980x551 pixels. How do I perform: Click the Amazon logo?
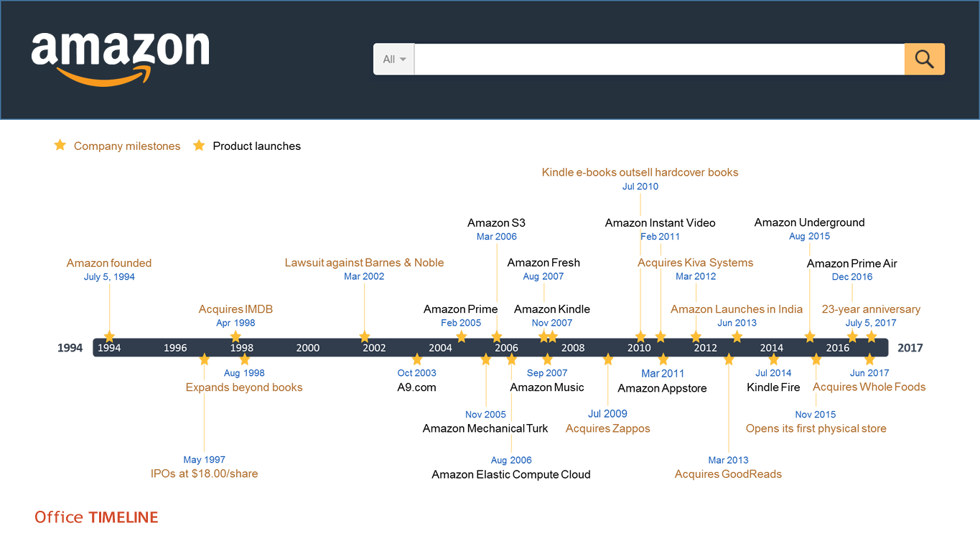click(121, 59)
